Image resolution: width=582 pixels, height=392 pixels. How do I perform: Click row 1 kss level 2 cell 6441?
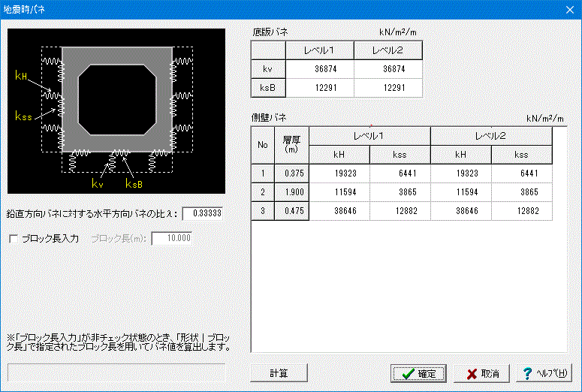tap(522, 173)
